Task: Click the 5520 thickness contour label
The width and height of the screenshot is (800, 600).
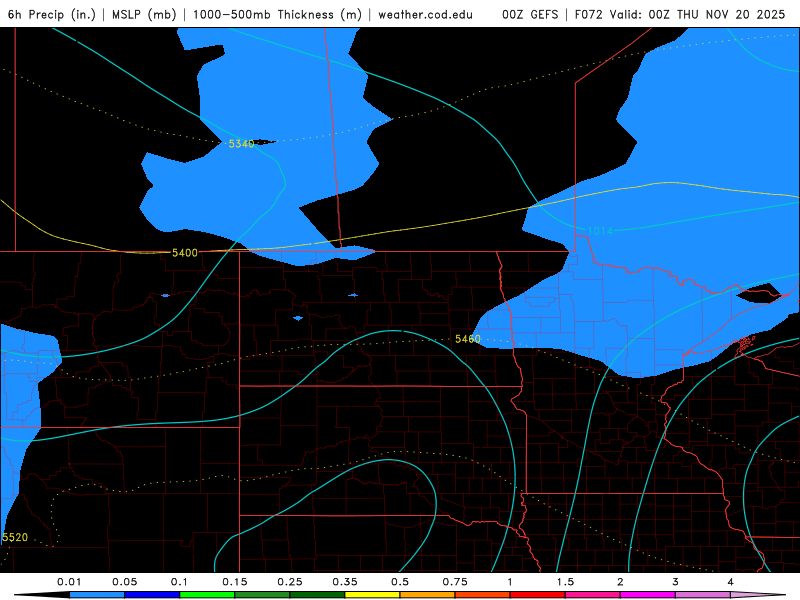Action: point(15,537)
